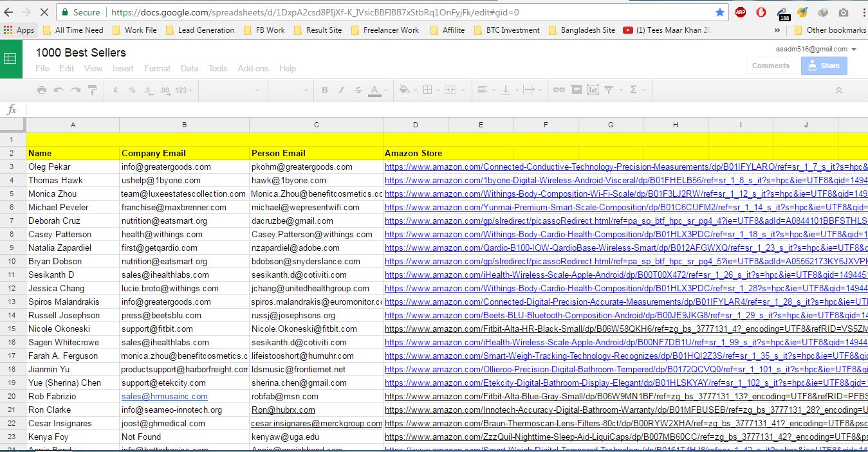Click the Print toolbar icon
Screen dimensions: 868x452
42,90
